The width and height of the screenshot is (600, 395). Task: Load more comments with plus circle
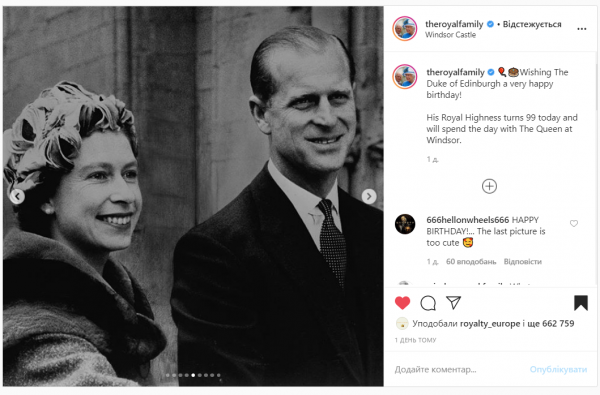489,186
